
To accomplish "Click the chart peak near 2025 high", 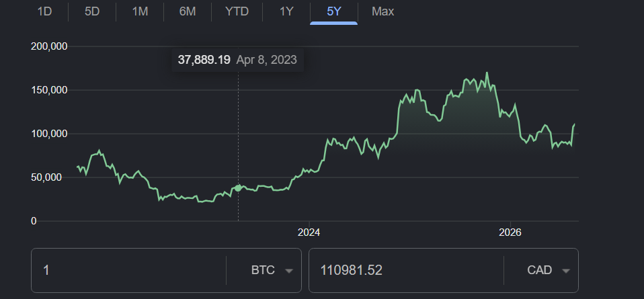I will pyautogui.click(x=487, y=73).
